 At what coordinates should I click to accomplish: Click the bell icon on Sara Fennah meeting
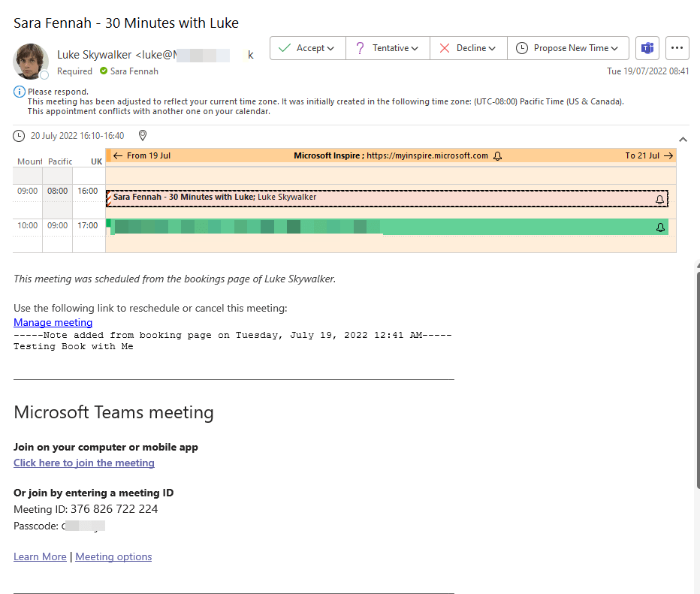pyautogui.click(x=659, y=200)
